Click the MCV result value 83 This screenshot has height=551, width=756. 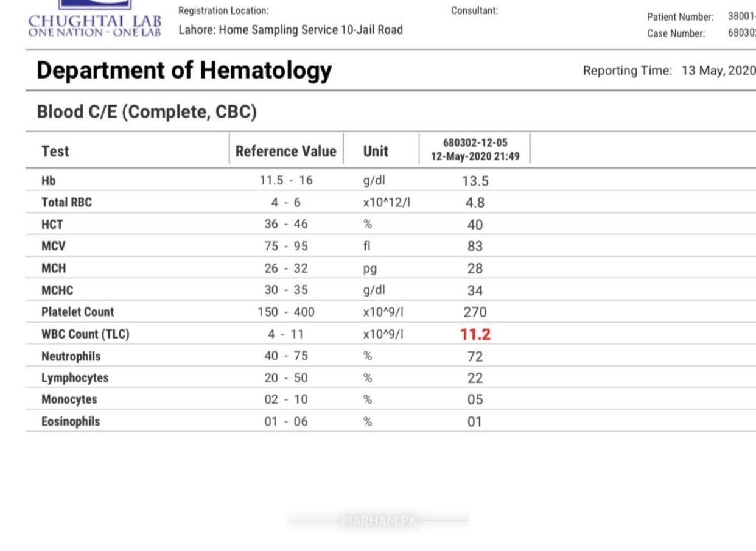coord(475,247)
